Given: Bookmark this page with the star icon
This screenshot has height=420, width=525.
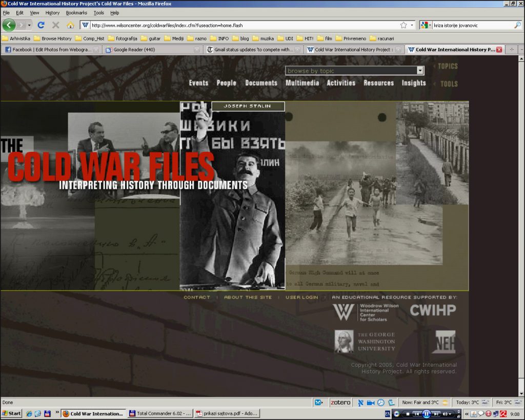Looking at the screenshot, I should pyautogui.click(x=403, y=25).
